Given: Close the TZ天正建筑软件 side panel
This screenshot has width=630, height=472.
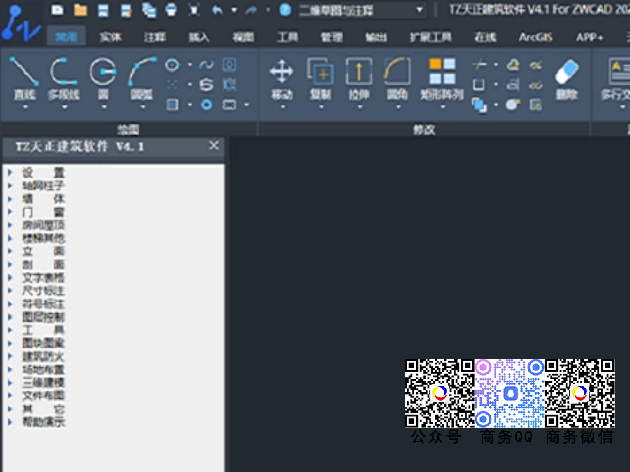Looking at the screenshot, I should pos(214,145).
